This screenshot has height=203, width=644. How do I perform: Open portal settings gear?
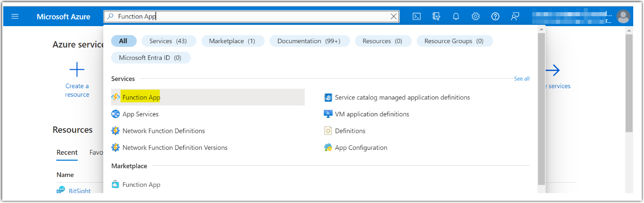coord(476,17)
